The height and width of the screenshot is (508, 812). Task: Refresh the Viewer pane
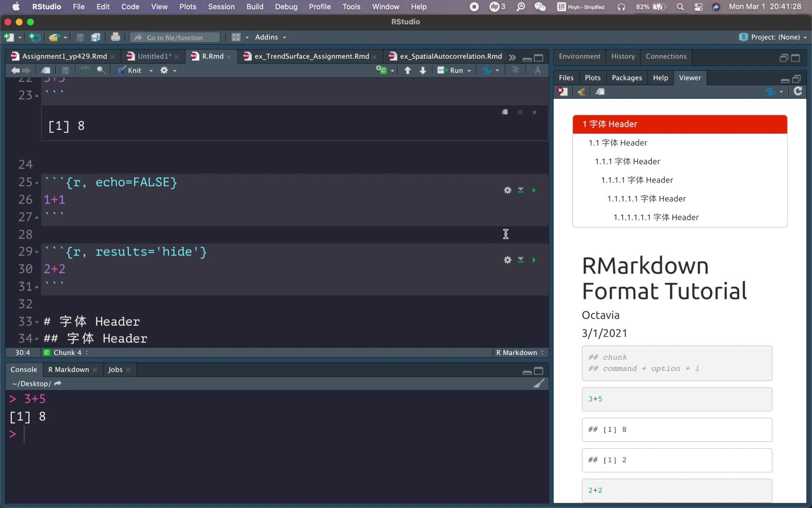tap(798, 91)
